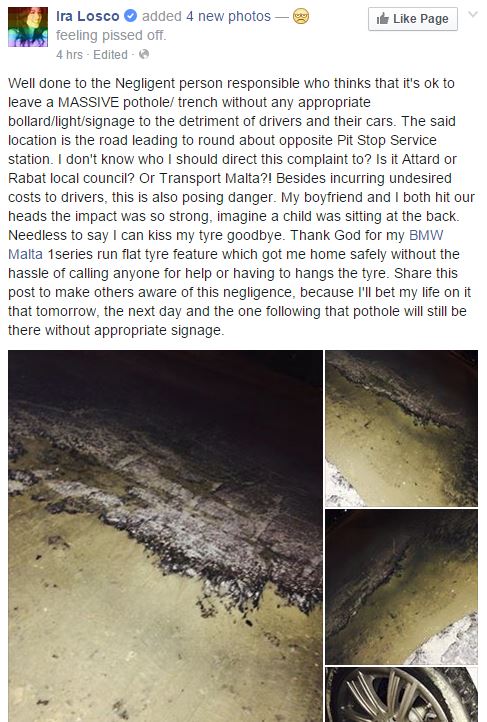This screenshot has height=722, width=487.
Task: Click the thumbs-up icon in Like Page
Action: coord(383,19)
